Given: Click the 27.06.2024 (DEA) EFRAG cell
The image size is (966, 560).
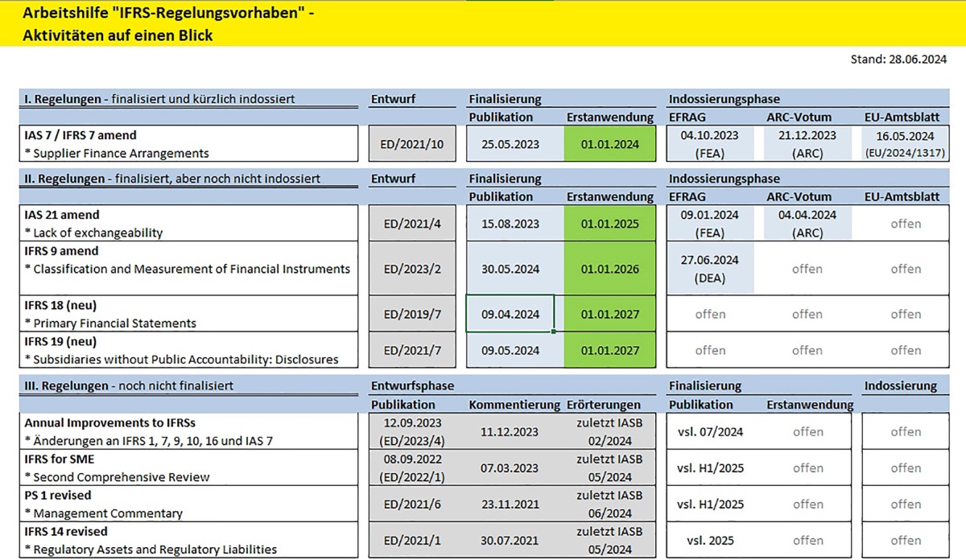Looking at the screenshot, I should [x=708, y=269].
